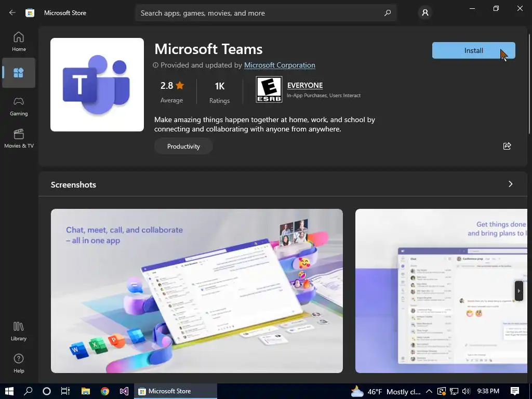Open the Home sidebar tab
532x399 pixels.
(x=19, y=42)
